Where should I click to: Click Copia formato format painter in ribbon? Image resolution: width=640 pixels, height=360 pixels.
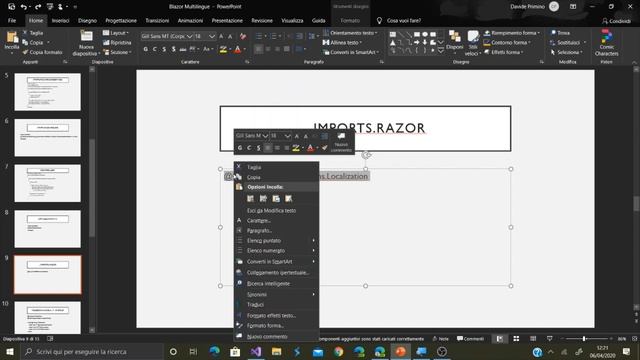click(x=42, y=52)
